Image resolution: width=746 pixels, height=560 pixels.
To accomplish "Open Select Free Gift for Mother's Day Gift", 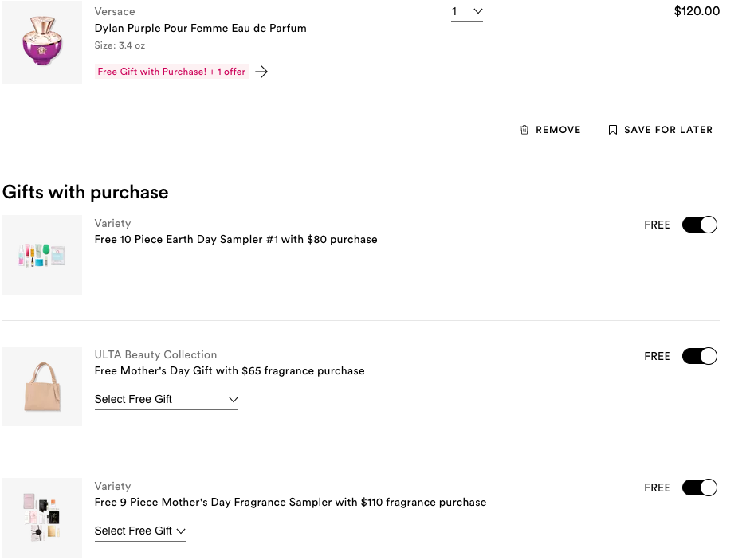I will click(166, 399).
